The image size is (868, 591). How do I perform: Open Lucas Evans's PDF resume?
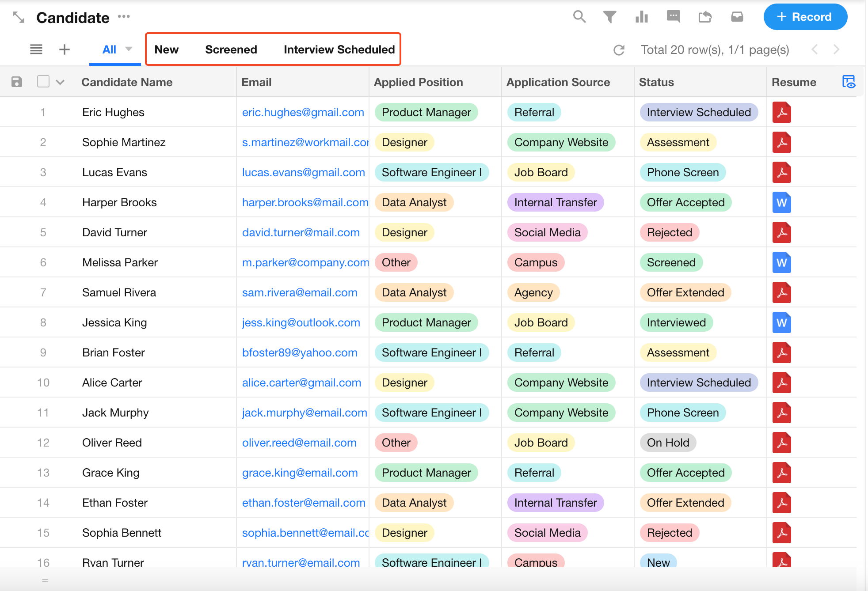781,172
